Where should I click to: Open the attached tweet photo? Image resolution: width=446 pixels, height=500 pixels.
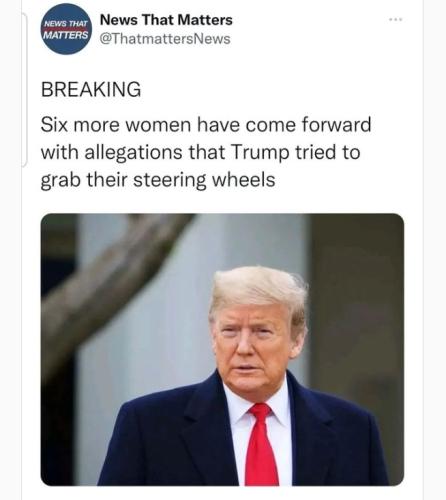(222, 349)
